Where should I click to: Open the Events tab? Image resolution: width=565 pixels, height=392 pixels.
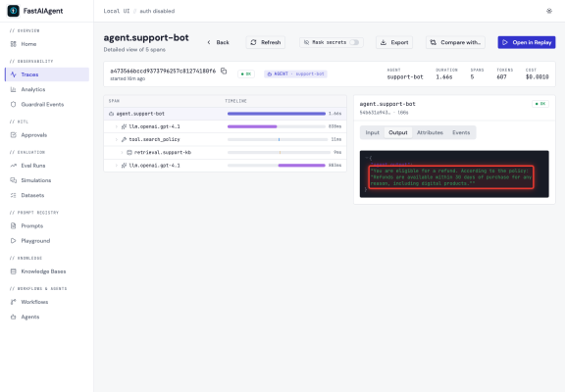[461, 132]
